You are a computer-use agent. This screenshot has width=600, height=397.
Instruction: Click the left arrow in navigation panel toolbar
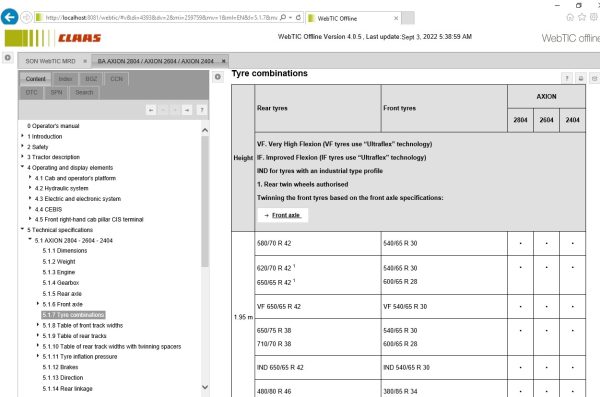[x=151, y=110]
